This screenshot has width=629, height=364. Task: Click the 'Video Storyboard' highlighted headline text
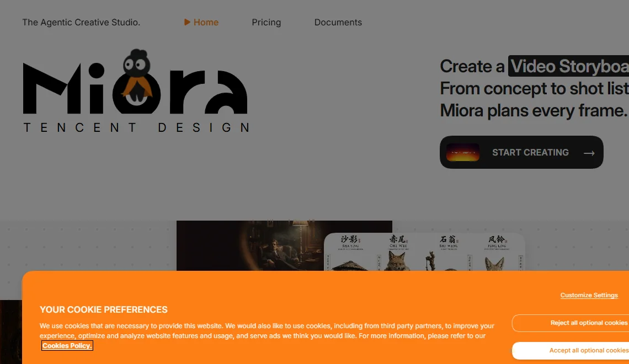pos(569,66)
